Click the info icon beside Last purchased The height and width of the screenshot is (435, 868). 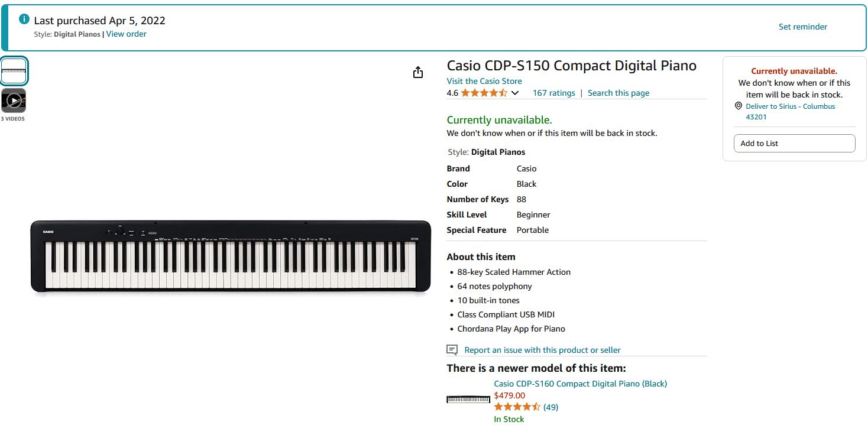24,19
